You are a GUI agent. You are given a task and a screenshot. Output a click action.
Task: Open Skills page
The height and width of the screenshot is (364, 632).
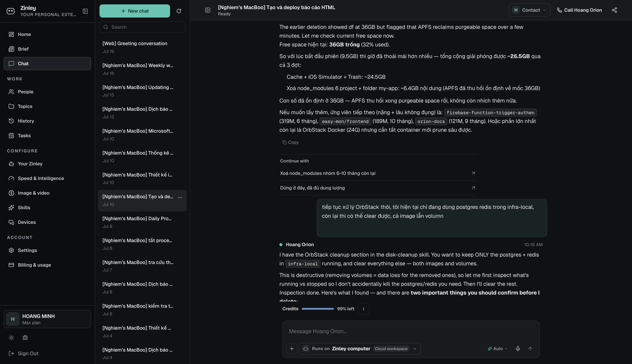47,208
